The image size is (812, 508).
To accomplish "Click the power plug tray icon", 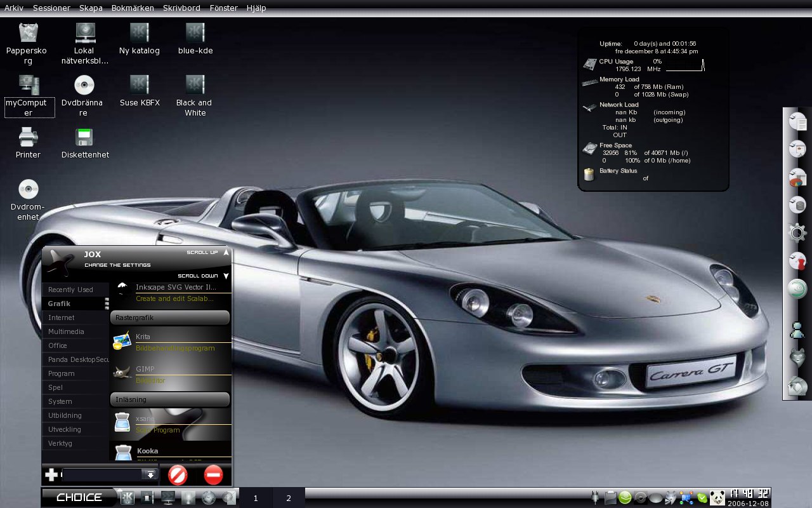I will [x=596, y=498].
